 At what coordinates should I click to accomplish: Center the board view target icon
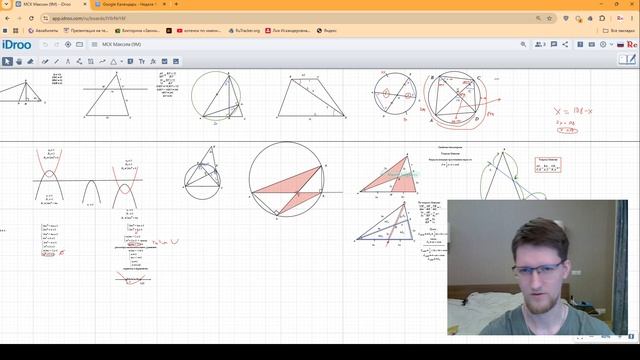click(x=68, y=44)
